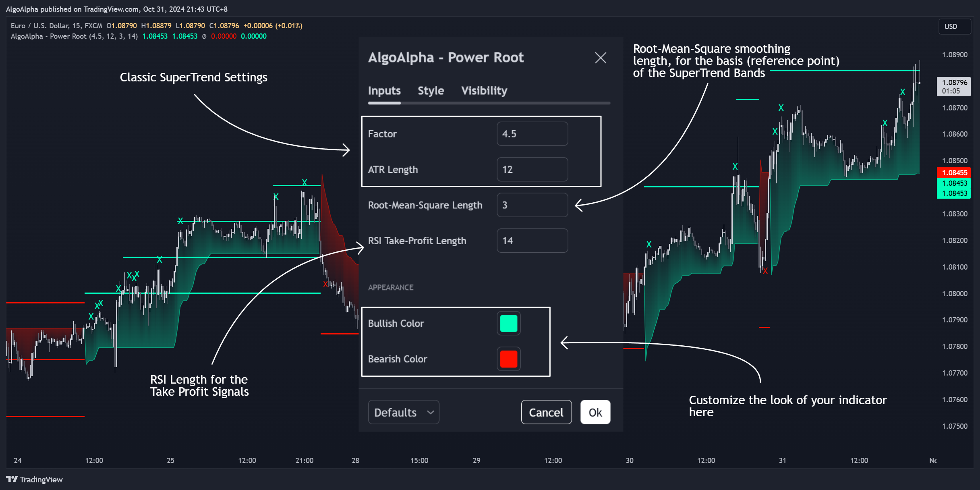980x490 pixels.
Task: Expand the Defaults dropdown
Action: [x=404, y=412]
